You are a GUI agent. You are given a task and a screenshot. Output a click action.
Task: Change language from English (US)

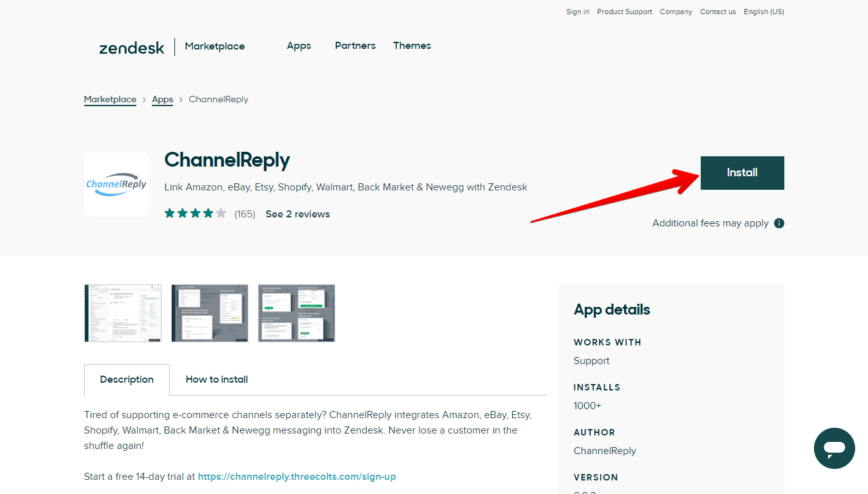(764, 12)
